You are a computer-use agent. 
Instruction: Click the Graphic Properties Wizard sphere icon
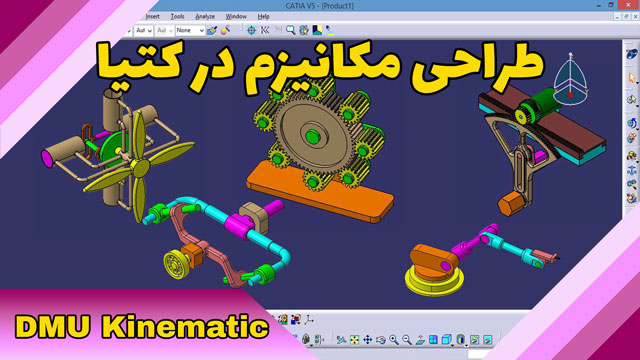click(225, 30)
